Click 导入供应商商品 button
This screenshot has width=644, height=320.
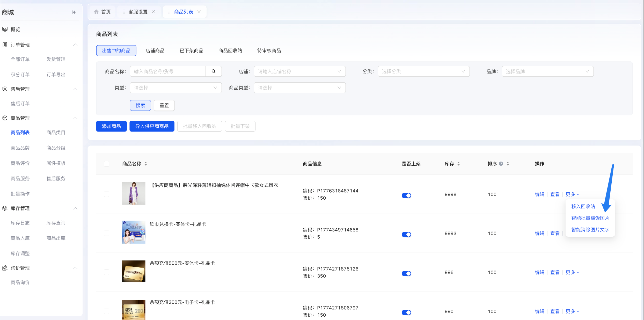pos(152,126)
